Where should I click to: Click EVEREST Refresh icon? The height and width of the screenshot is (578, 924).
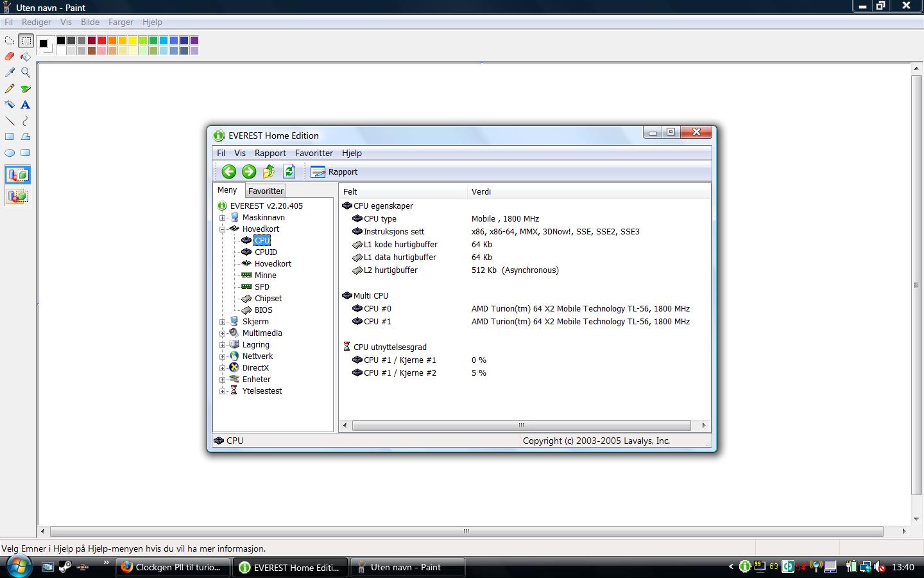click(x=289, y=171)
